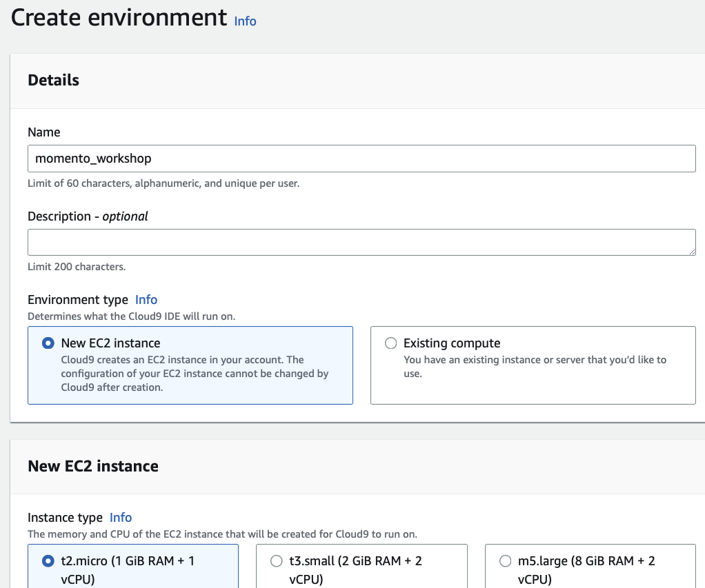The width and height of the screenshot is (705, 588).
Task: Click the Description field resize grip
Action: coord(691,252)
